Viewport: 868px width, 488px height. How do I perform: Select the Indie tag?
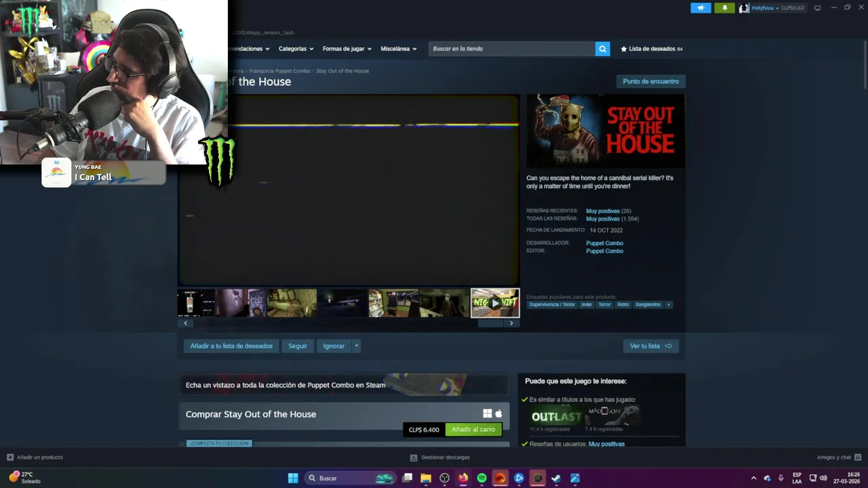(x=587, y=305)
